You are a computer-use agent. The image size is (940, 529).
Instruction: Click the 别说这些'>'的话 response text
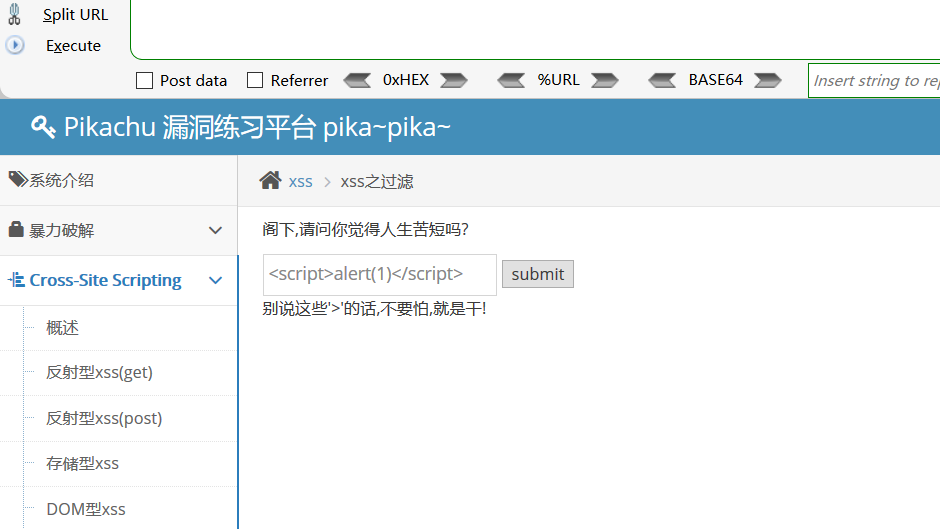click(x=374, y=309)
